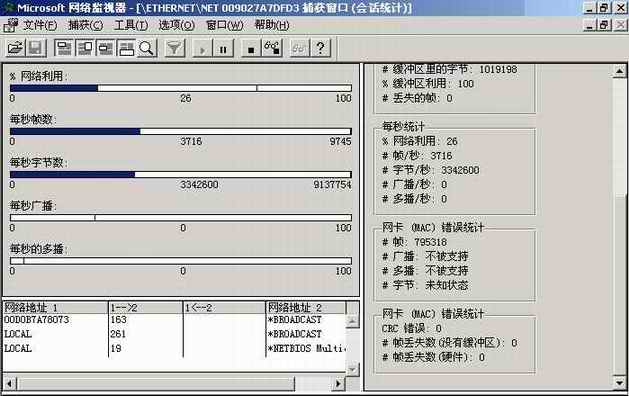Click the horizontal scrollbar right arrow
629x396 pixels.
pyautogui.click(x=339, y=384)
